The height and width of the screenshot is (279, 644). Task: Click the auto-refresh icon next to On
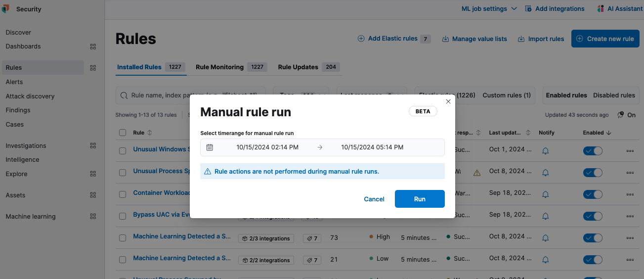click(620, 115)
